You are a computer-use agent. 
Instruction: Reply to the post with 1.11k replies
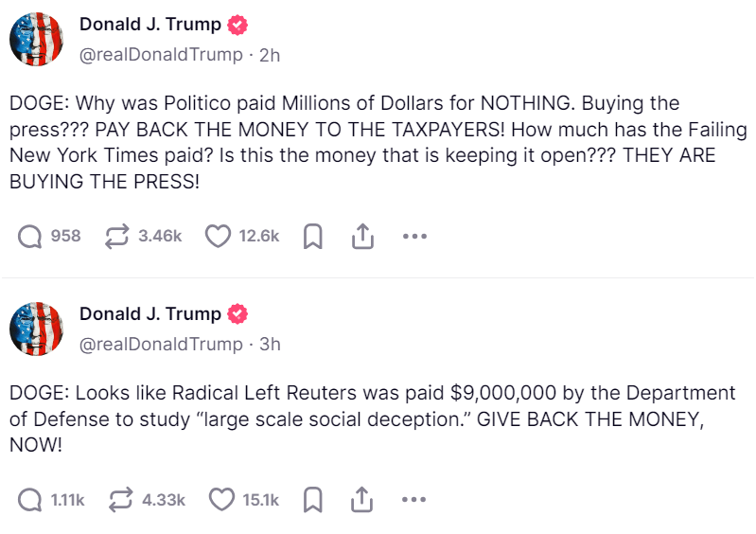[x=31, y=499]
